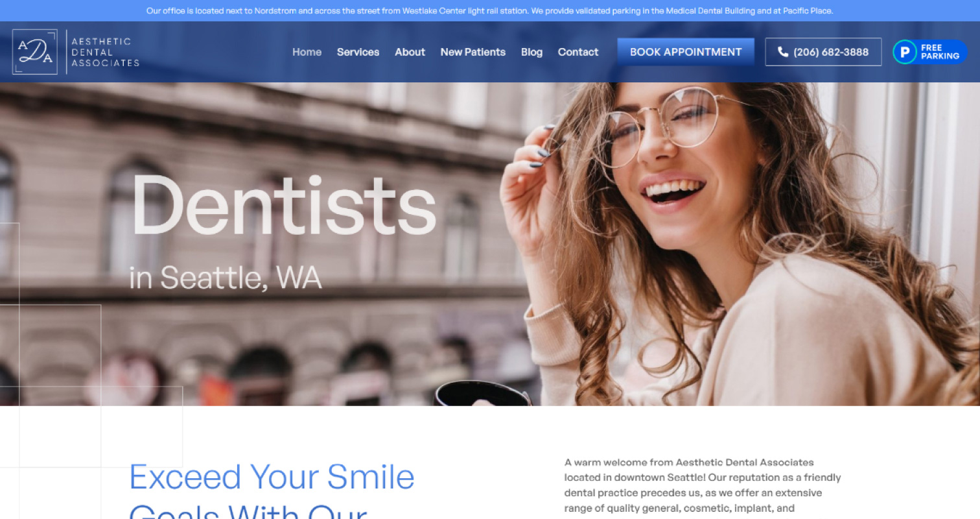
Task: Click the circled P parking icon
Action: tap(905, 52)
